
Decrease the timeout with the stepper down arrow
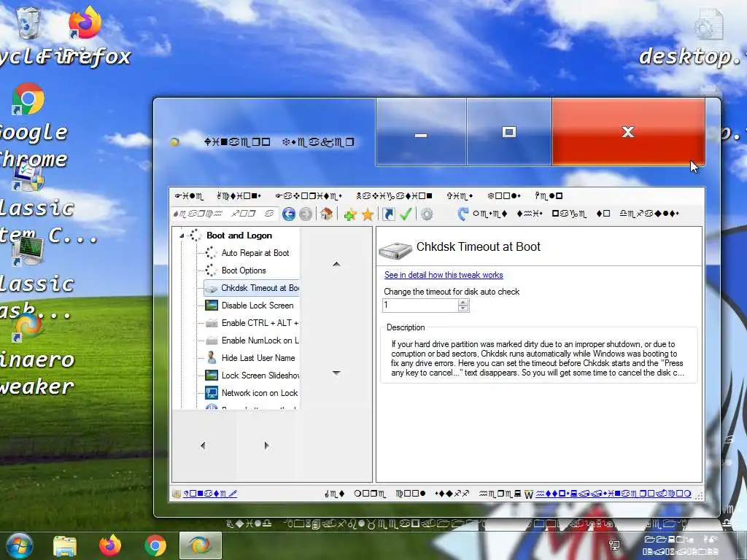463,308
